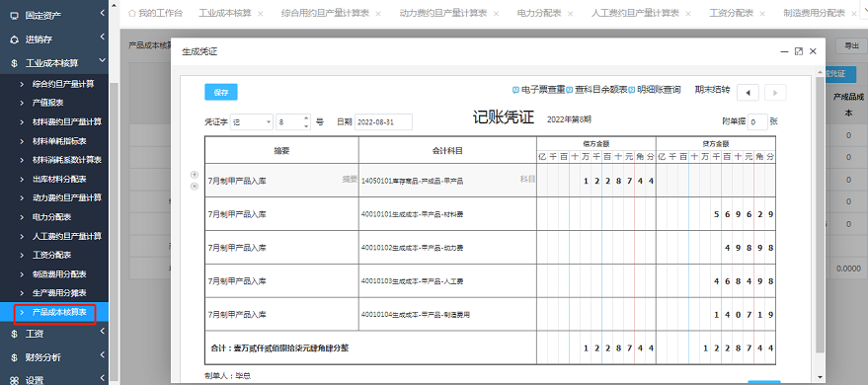The width and height of the screenshot is (868, 385).
Task: Close the 综合用约旦产量计算表 tab
Action: [x=377, y=13]
